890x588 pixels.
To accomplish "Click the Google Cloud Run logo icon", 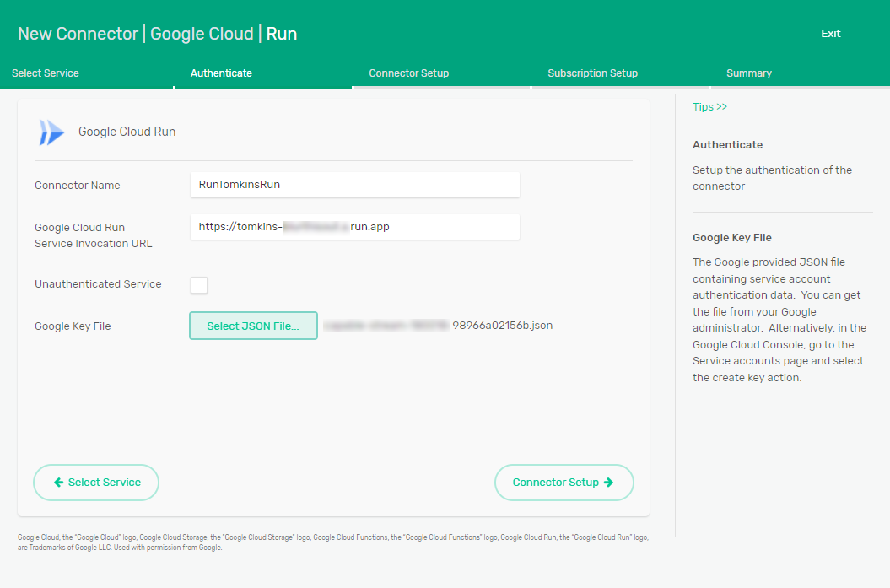I will (x=51, y=132).
